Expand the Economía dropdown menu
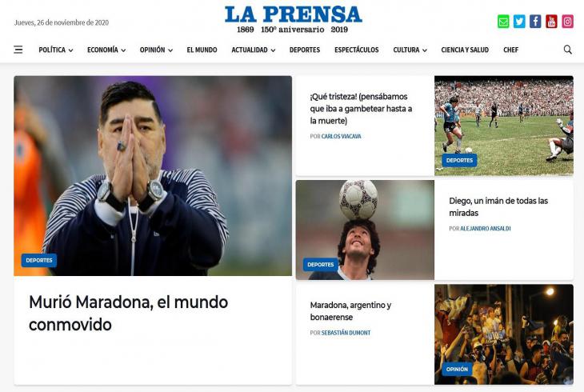Viewport: 584px width, 392px height. pyautogui.click(x=106, y=50)
